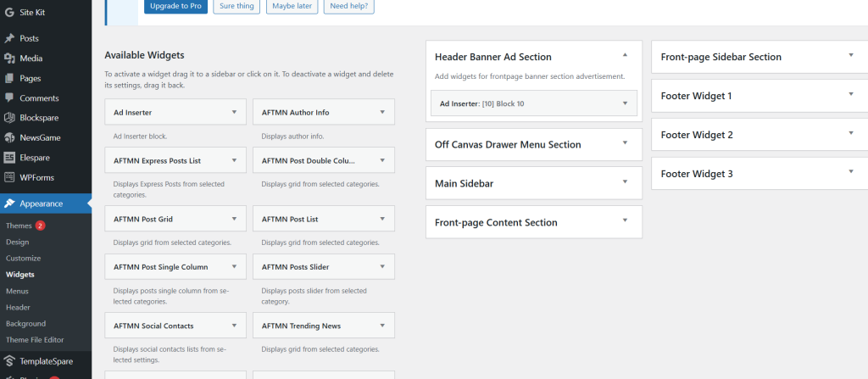This screenshot has width=868, height=379.
Task: Click the Comments speech bubble icon
Action: click(9, 98)
